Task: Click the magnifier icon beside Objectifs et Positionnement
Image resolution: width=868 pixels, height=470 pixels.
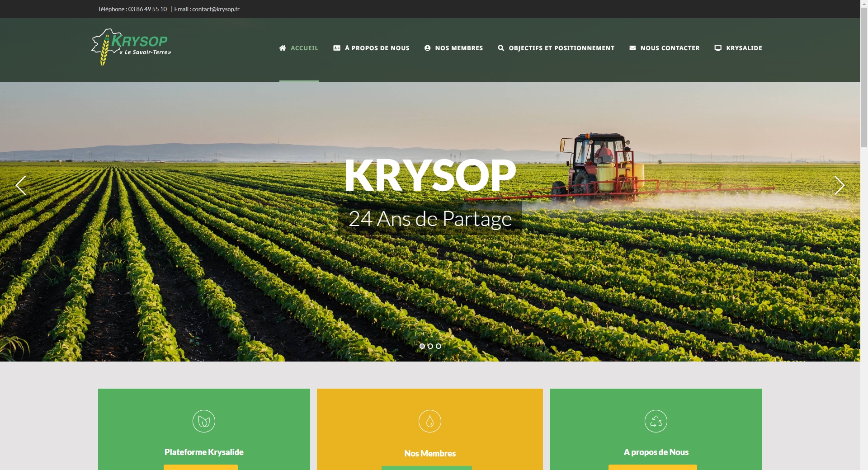Action: click(501, 48)
